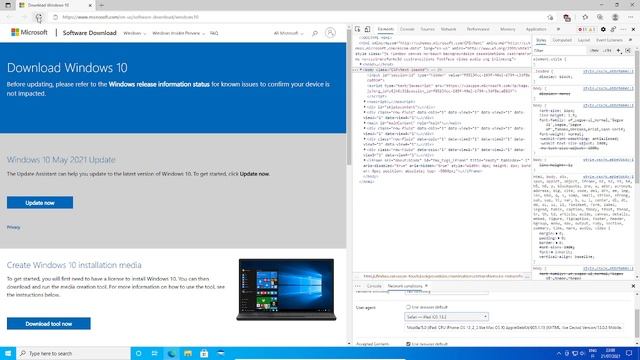The height and width of the screenshot is (360, 640).
Task: Open the notification center icon
Action: point(629,353)
